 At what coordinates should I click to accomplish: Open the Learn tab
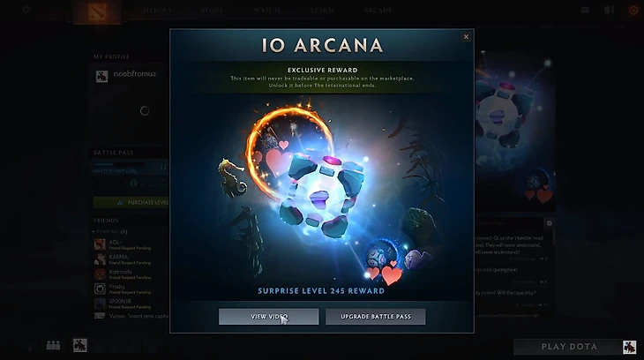click(322, 11)
